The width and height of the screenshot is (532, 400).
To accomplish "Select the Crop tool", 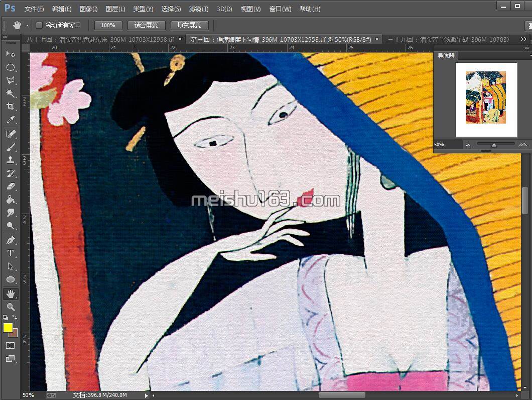I will pyautogui.click(x=11, y=107).
